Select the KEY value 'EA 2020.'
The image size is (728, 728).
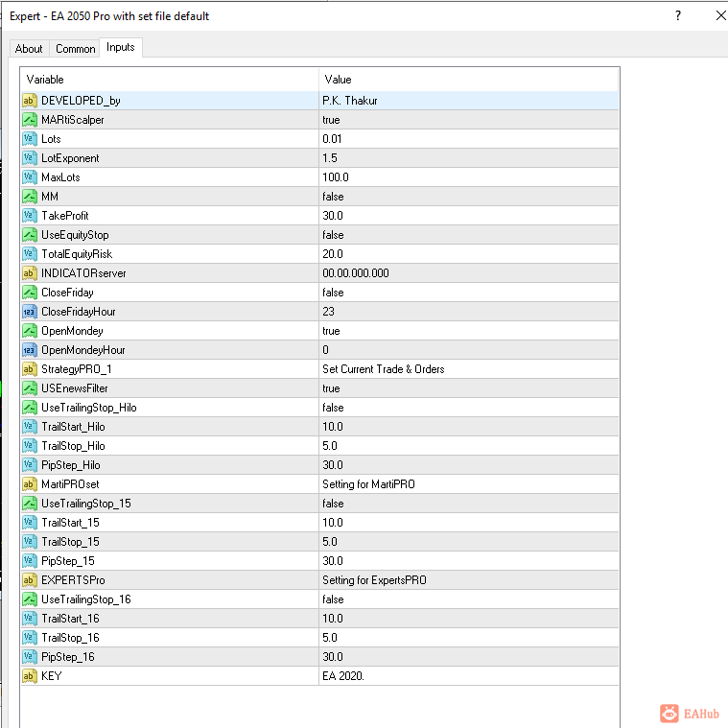click(468, 676)
